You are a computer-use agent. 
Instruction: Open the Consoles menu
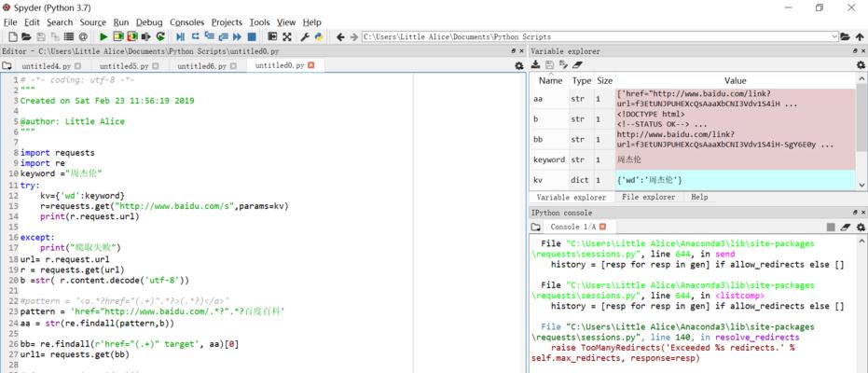pos(187,22)
